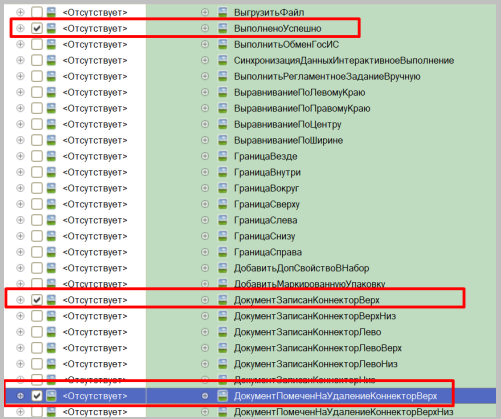Select the icon next to ГраницаВезде

pos(222,156)
